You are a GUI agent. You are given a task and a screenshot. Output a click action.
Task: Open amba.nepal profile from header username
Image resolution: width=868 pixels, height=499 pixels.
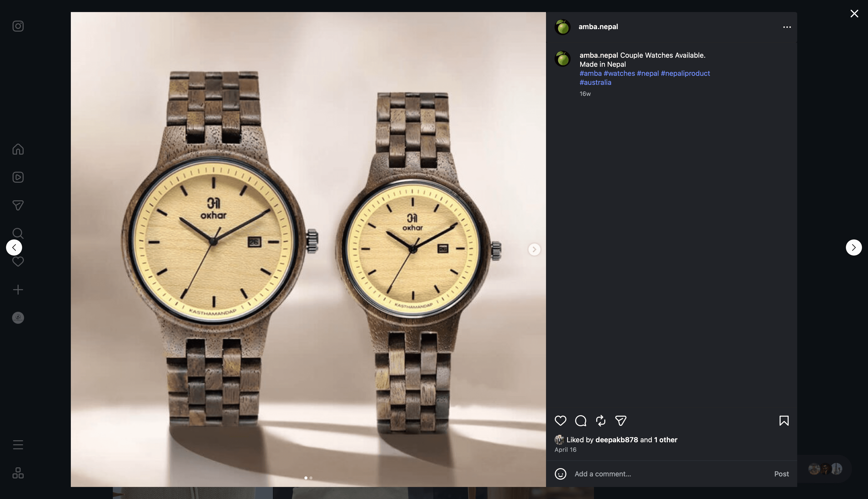tap(598, 27)
